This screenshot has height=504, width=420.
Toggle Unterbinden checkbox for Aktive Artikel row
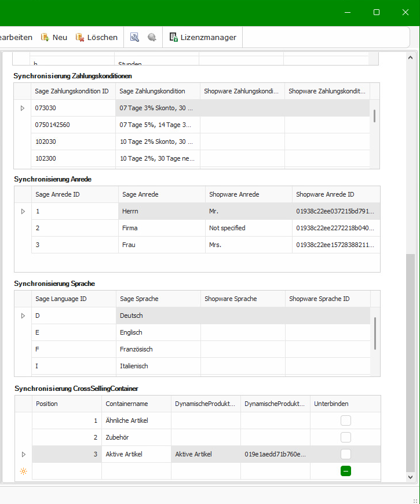[x=345, y=454]
